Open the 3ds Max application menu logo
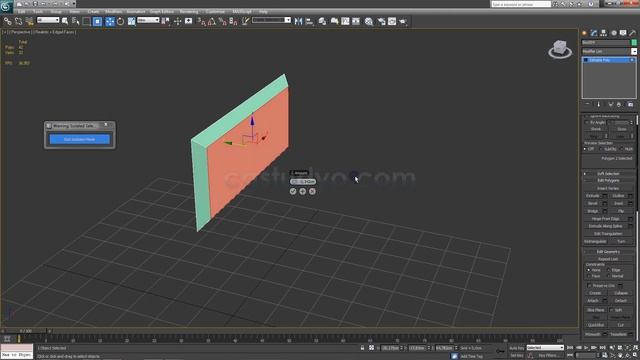 click(6, 6)
